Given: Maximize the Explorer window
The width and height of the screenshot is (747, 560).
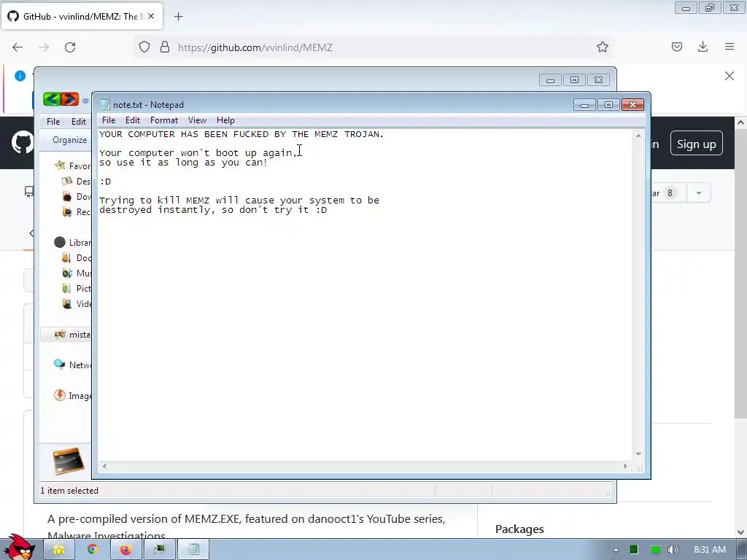Looking at the screenshot, I should (575, 80).
